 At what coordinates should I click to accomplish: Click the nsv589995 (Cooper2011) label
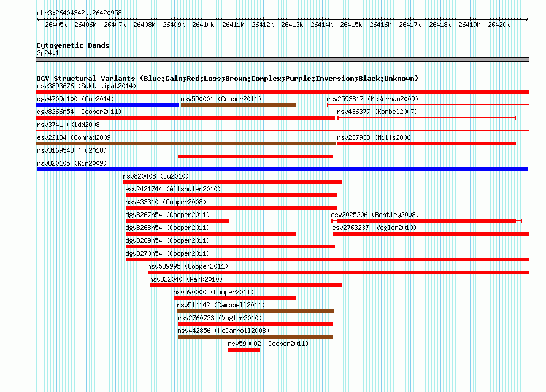[188, 266]
